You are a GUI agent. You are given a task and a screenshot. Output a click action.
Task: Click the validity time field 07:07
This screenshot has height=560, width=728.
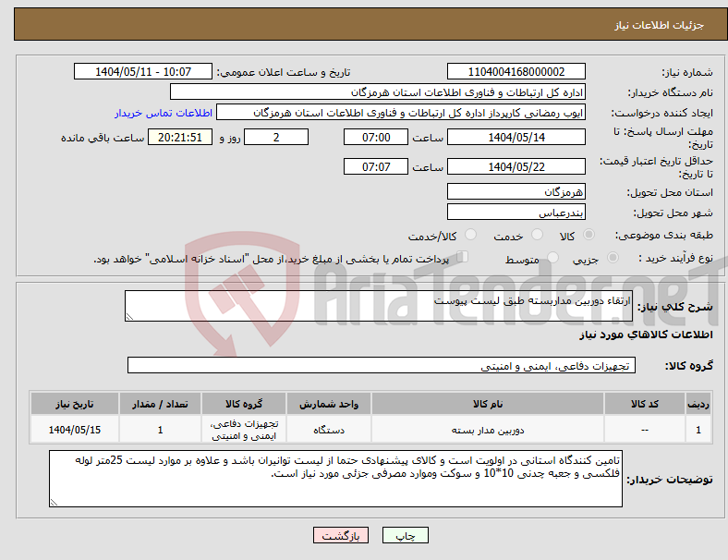pos(376,166)
